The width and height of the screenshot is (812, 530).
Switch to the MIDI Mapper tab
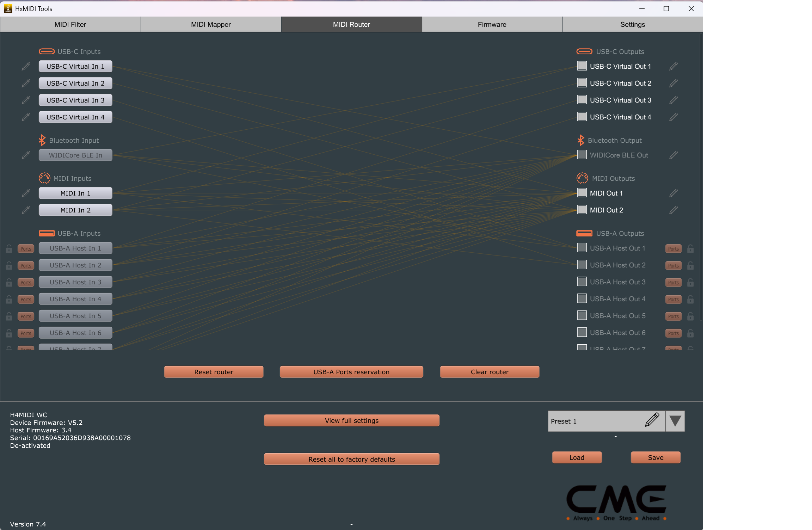click(211, 24)
